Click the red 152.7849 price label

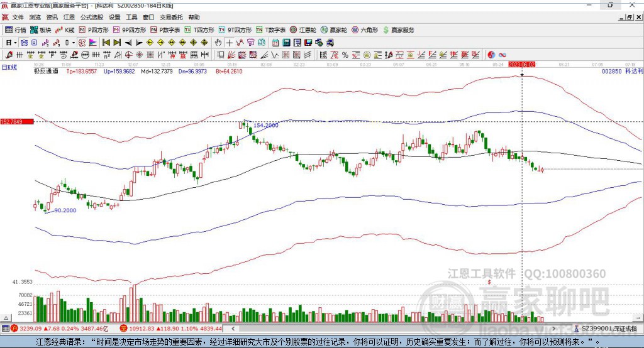point(17,121)
